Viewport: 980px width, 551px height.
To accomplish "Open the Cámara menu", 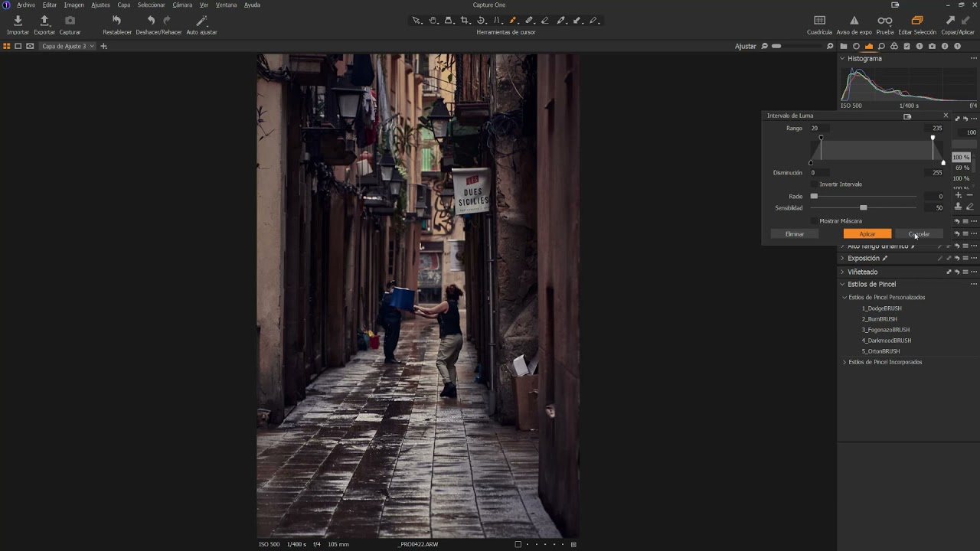I will 182,5.
